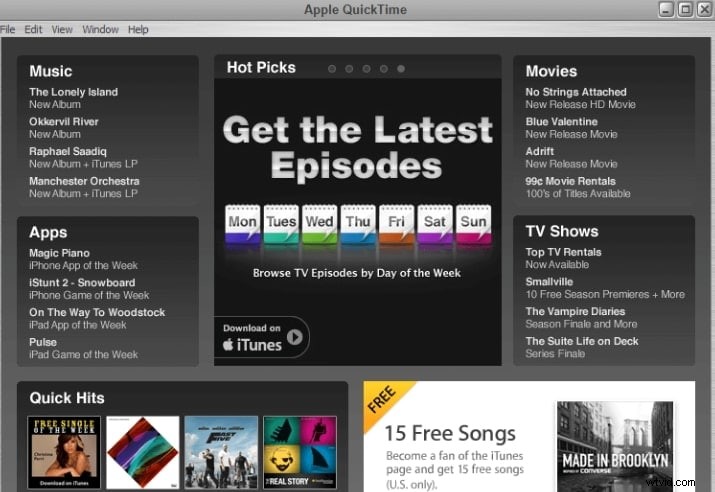Open The Suite Life on Deck link
Screen dimensions: 715x492
point(582,347)
